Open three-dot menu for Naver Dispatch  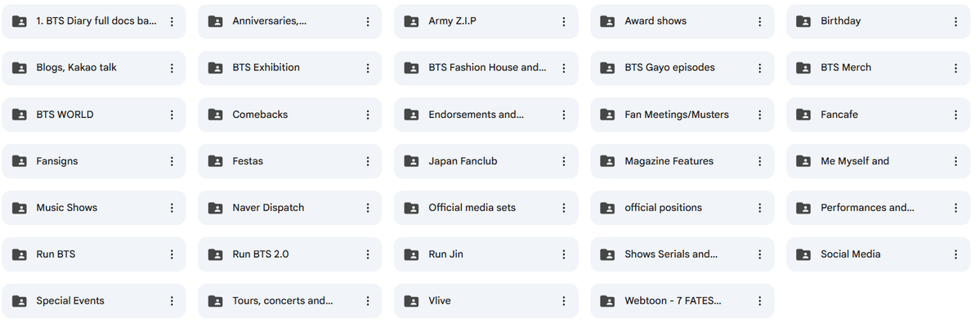pyautogui.click(x=368, y=208)
